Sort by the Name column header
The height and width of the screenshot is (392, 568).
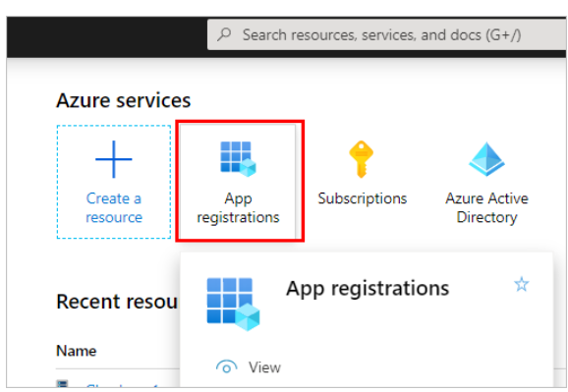(77, 351)
